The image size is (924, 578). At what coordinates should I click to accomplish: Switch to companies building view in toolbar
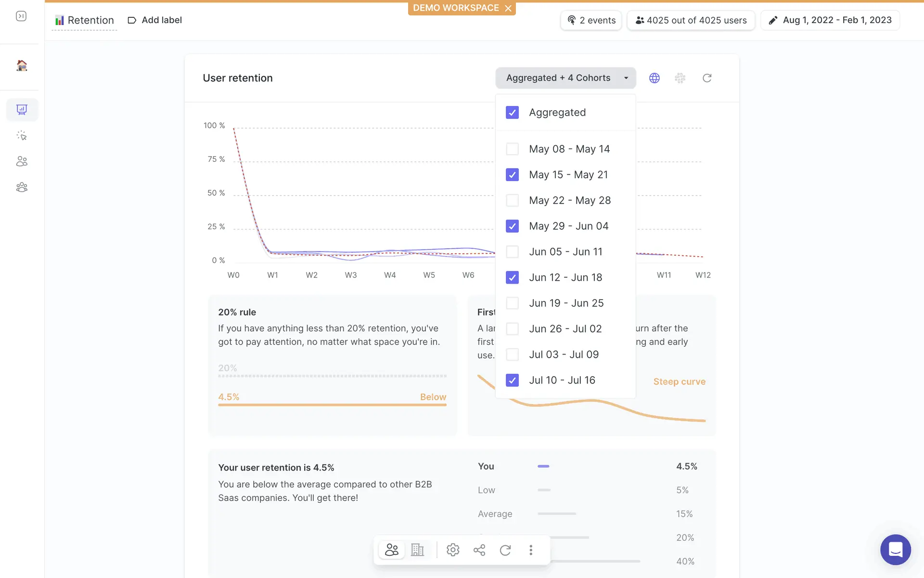coord(417,550)
